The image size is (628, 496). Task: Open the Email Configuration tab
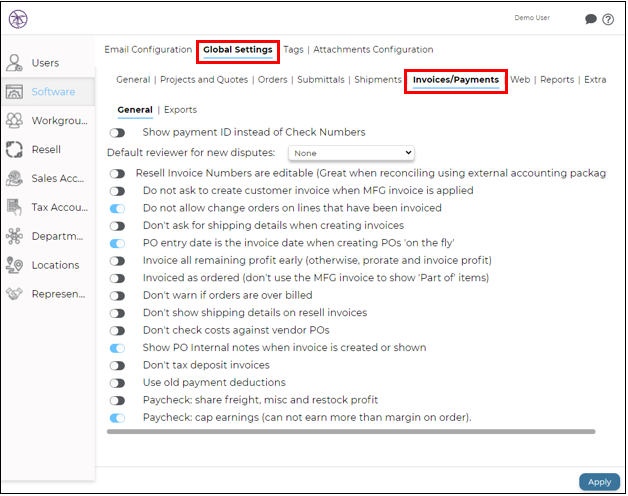[148, 50]
